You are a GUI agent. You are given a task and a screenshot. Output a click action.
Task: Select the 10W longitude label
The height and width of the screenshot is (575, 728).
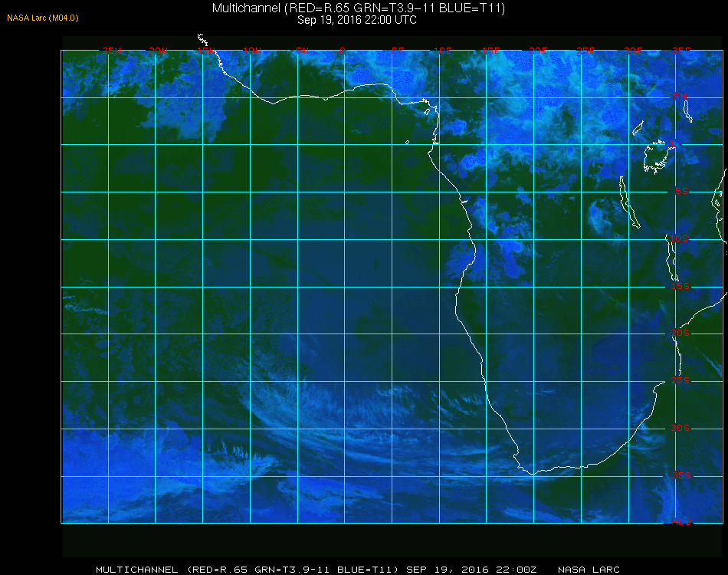252,51
